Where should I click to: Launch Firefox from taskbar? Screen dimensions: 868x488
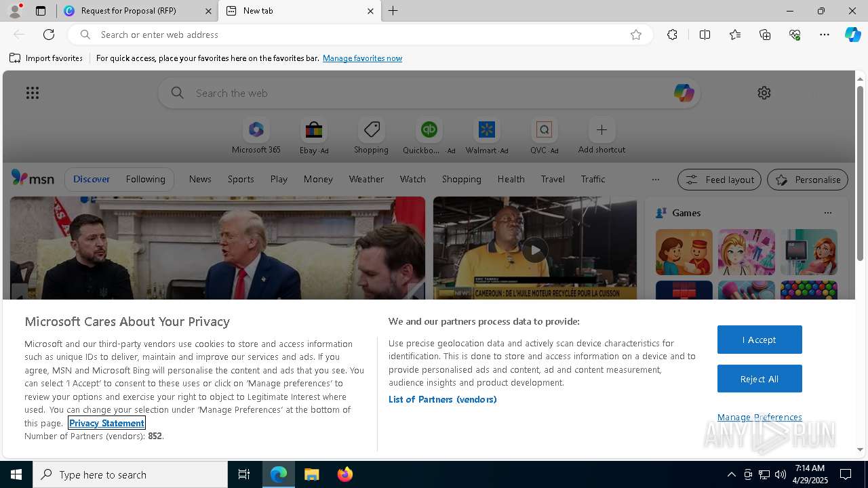point(344,474)
